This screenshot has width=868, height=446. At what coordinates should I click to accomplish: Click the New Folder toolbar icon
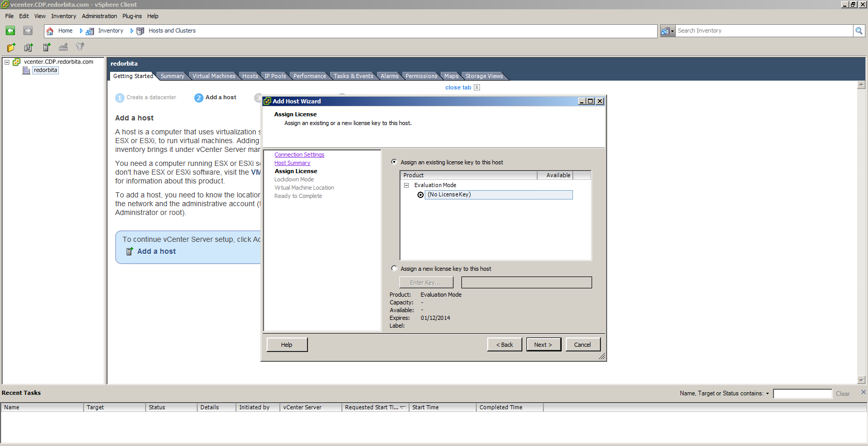[x=11, y=48]
